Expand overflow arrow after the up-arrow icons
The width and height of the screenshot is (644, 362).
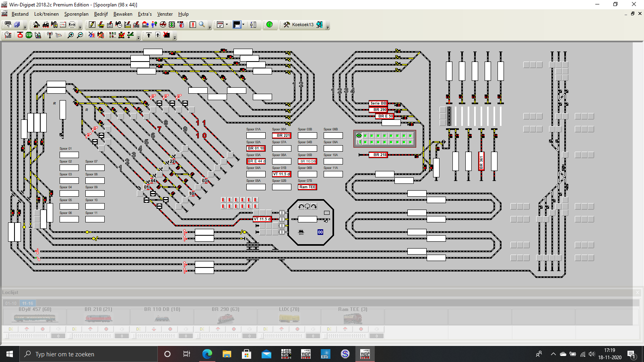pyautogui.click(x=175, y=38)
